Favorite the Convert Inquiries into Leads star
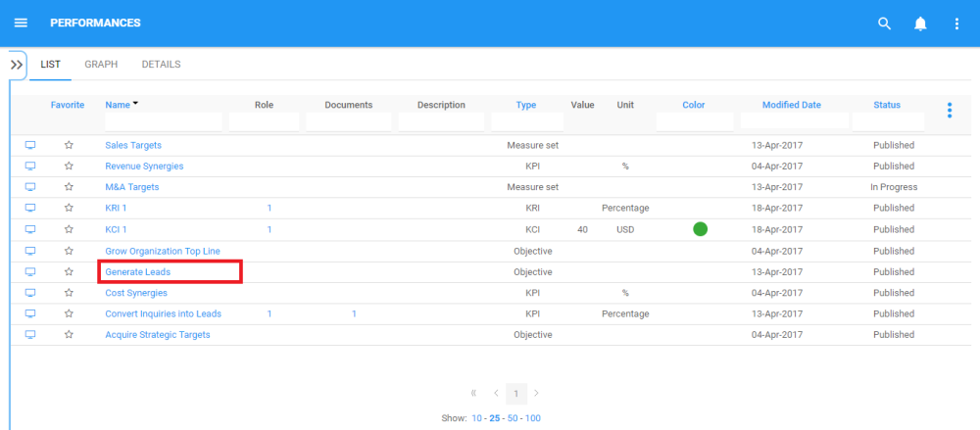This screenshot has height=430, width=980. [x=69, y=313]
